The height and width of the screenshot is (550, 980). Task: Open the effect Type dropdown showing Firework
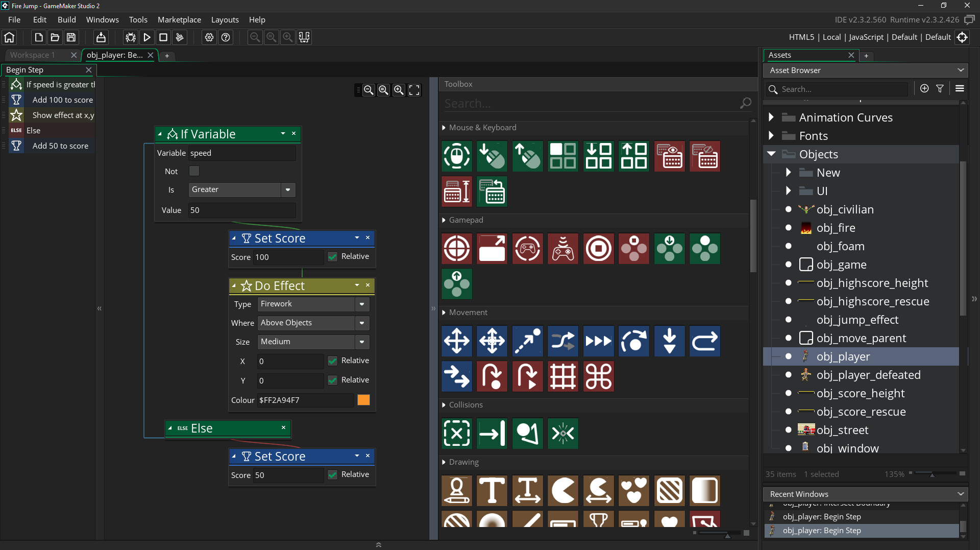point(361,304)
